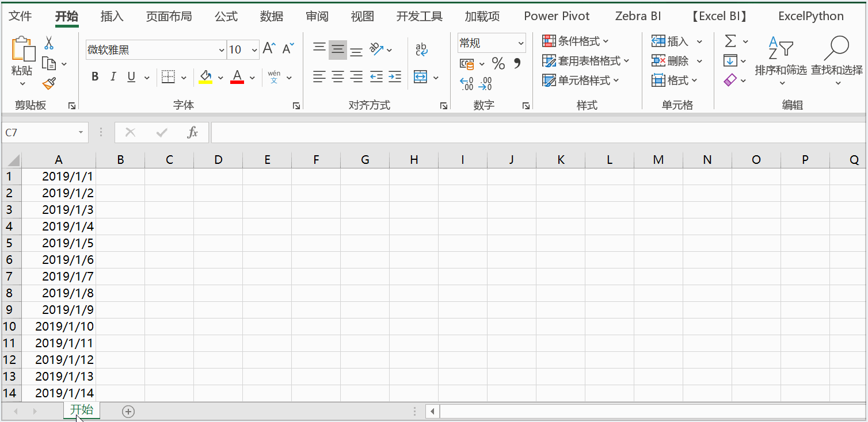Open the 插入 cells dropdown arrow
The height and width of the screenshot is (422, 868).
click(x=699, y=41)
